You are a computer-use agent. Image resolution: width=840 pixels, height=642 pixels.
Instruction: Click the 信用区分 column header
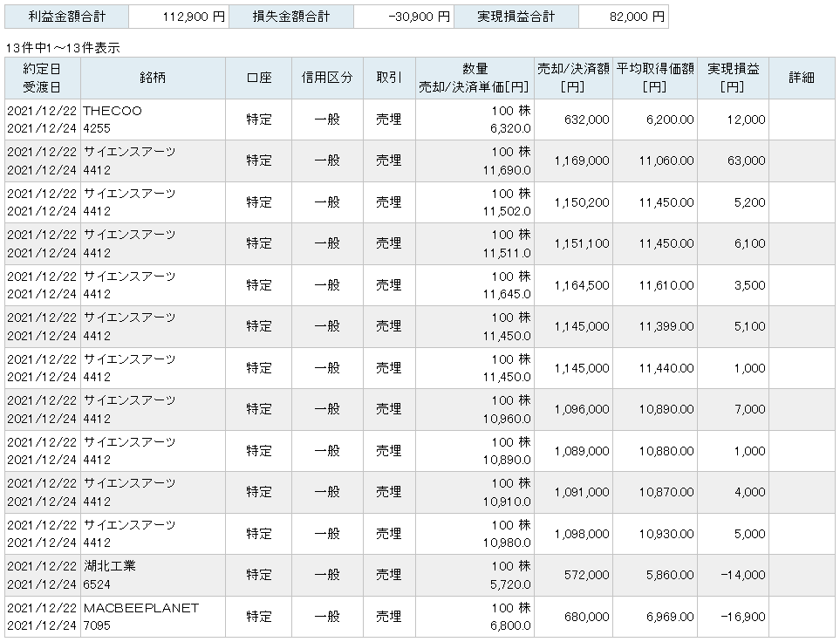coord(327,78)
